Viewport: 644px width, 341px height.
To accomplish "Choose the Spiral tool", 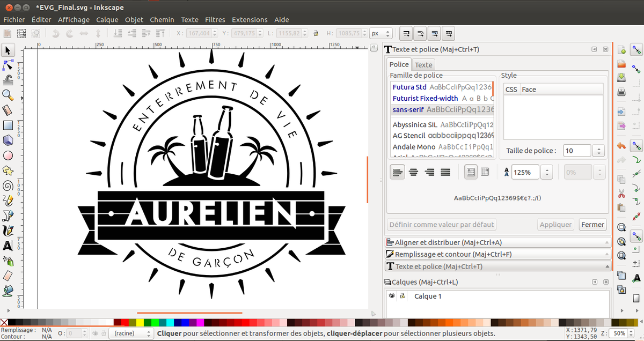I will pyautogui.click(x=8, y=186).
